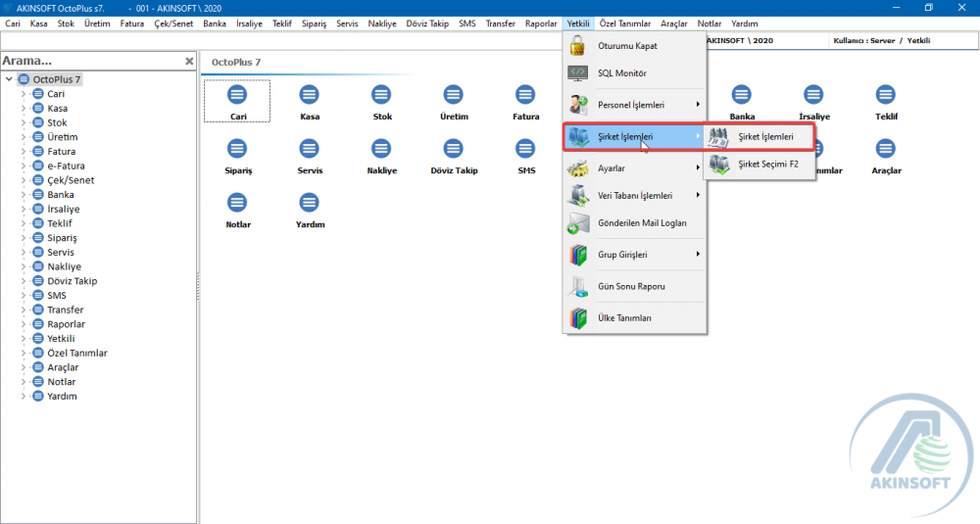The width and height of the screenshot is (980, 524).
Task: Clear the Arama search with the X button
Action: point(189,61)
